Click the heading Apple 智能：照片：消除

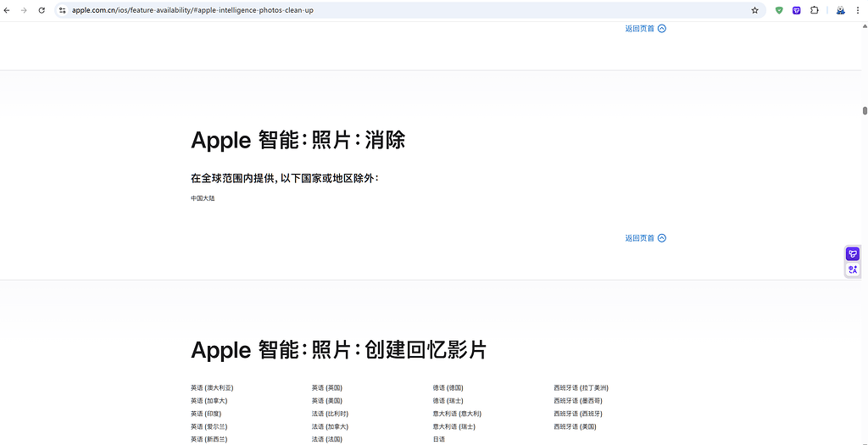[298, 141]
